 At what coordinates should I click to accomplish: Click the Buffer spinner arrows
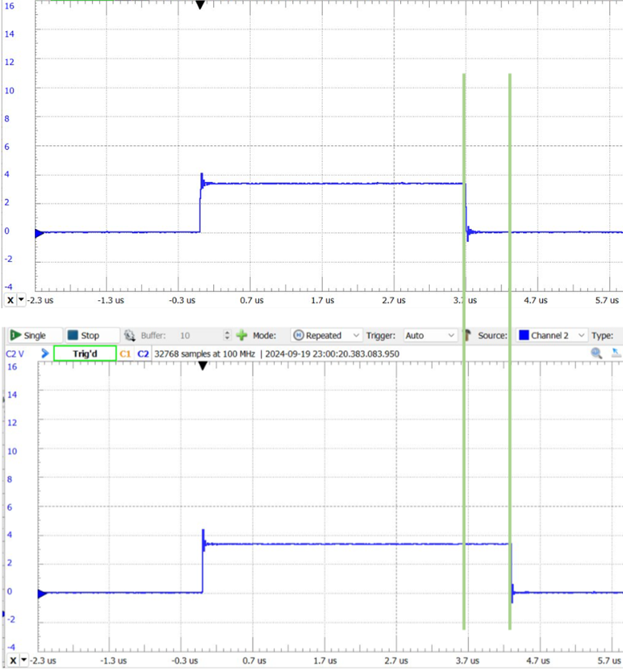point(227,336)
